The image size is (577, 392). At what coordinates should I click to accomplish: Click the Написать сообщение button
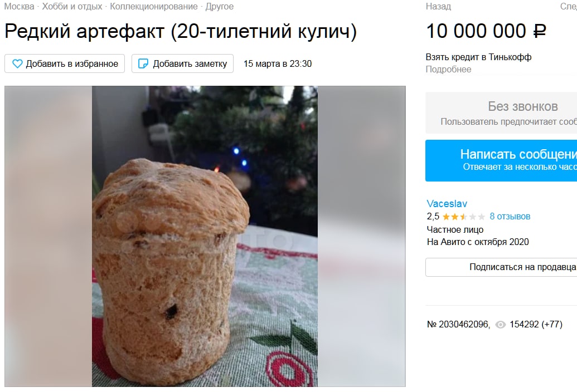coord(501,160)
